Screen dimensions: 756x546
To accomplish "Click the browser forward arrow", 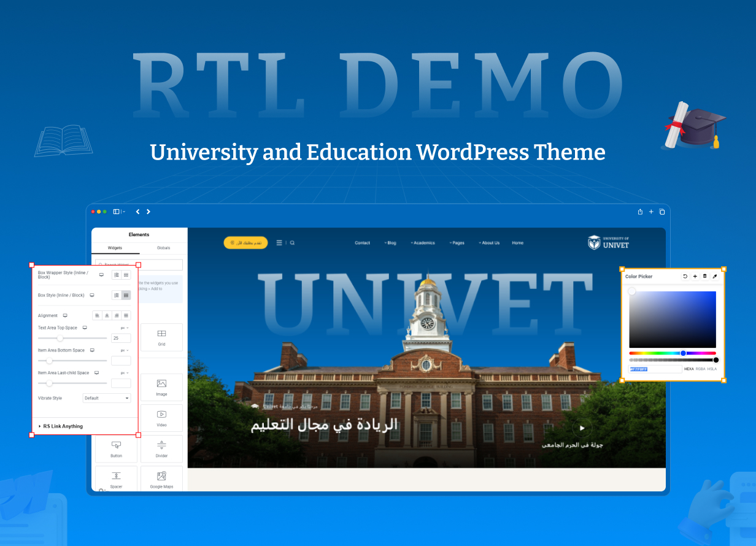I will (x=148, y=212).
